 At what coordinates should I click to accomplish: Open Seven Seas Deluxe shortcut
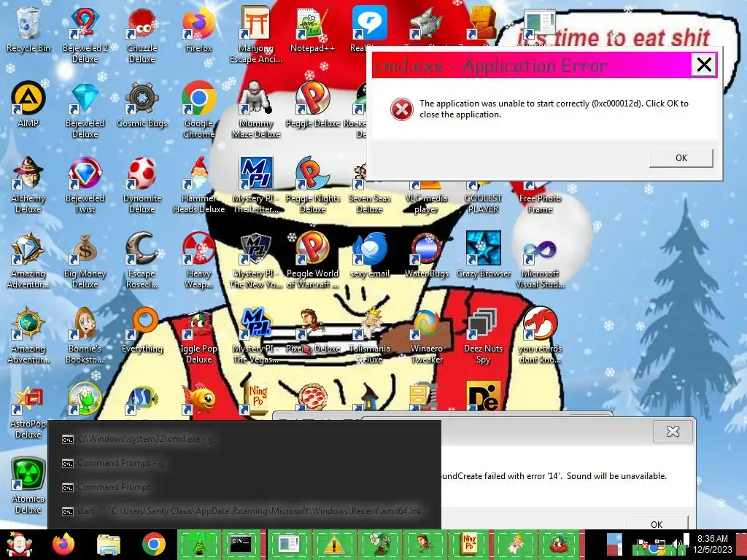pos(369,190)
